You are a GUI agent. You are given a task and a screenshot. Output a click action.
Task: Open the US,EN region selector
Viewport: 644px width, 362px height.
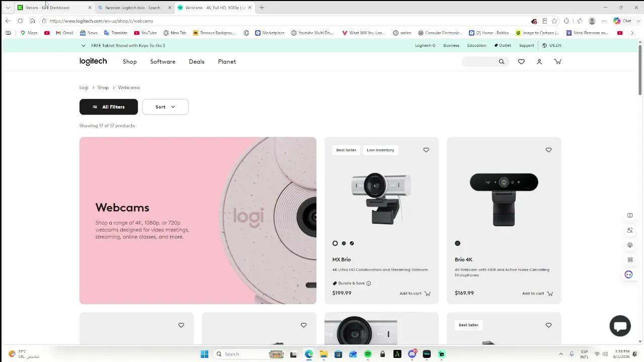point(551,46)
